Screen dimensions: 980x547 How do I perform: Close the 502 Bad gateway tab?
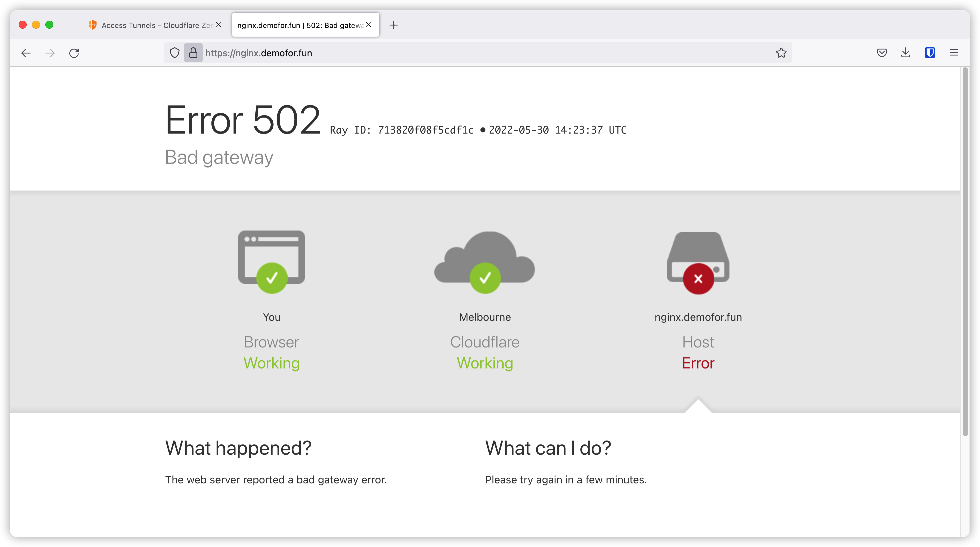click(x=369, y=25)
